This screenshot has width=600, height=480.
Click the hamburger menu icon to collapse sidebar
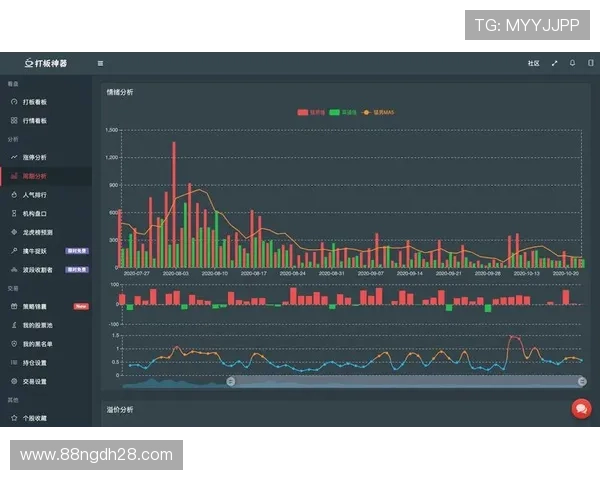click(100, 62)
